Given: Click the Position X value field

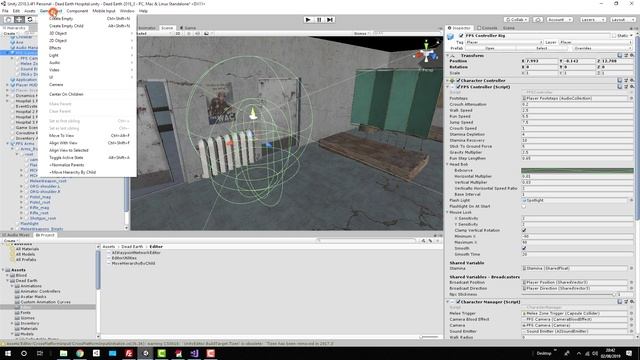Looking at the screenshot, I should (x=542, y=61).
